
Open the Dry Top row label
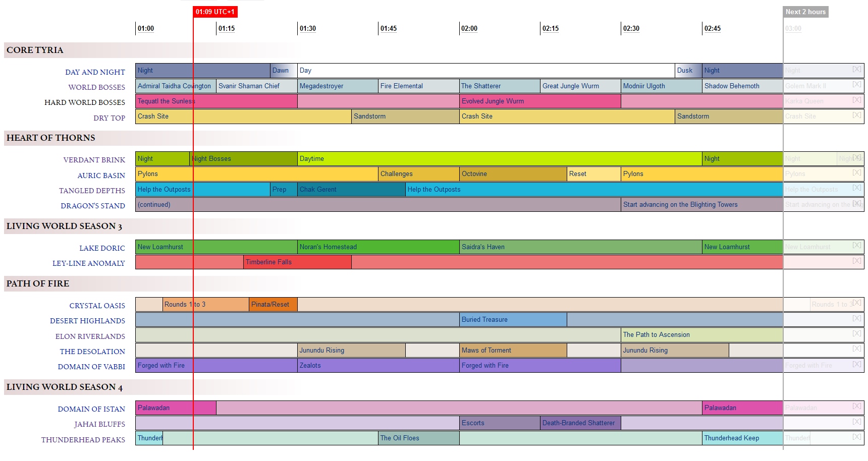pos(109,118)
